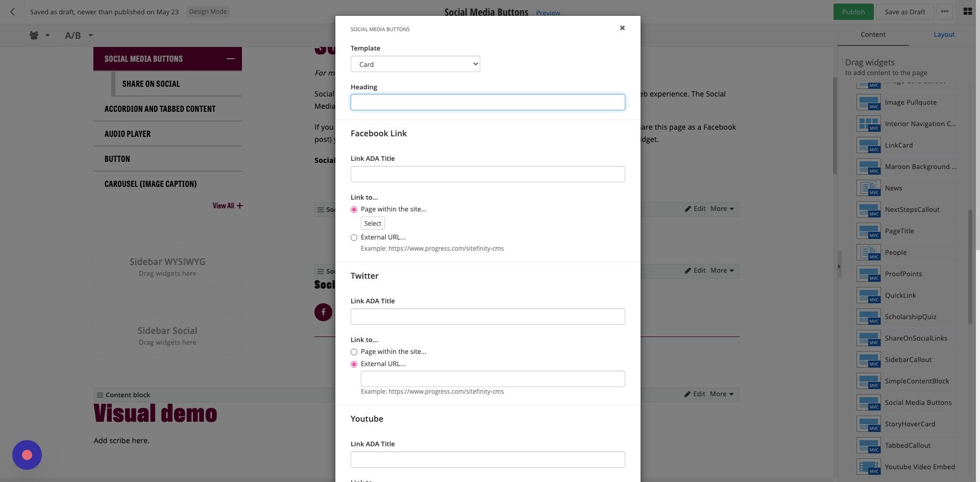
Task: Click the News widget icon
Action: point(869,188)
